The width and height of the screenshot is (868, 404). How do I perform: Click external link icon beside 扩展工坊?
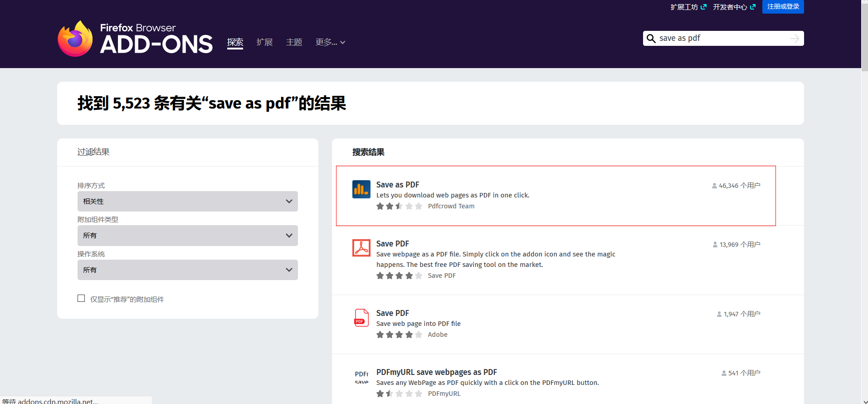703,7
